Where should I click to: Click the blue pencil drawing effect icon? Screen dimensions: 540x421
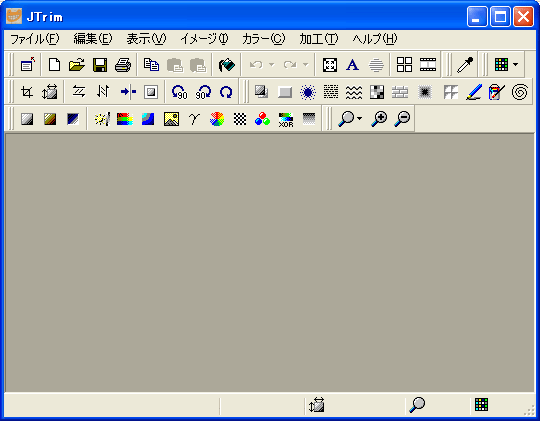pos(474,92)
